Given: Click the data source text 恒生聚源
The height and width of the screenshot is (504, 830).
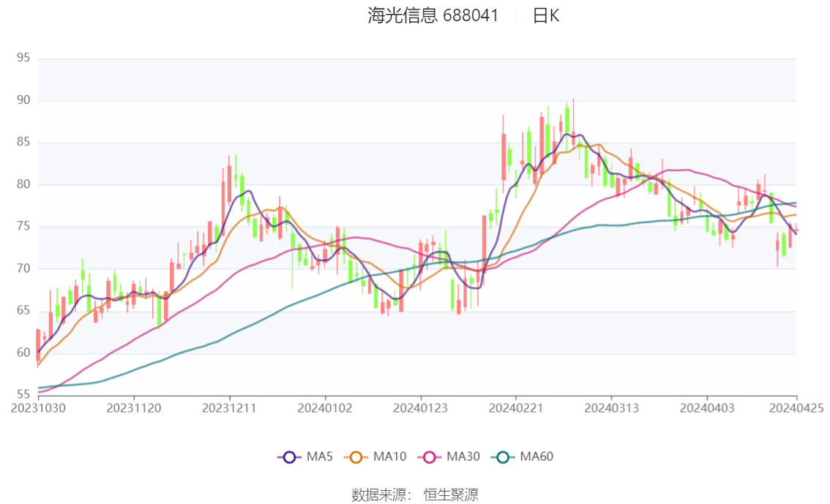Looking at the screenshot, I should [x=451, y=495].
